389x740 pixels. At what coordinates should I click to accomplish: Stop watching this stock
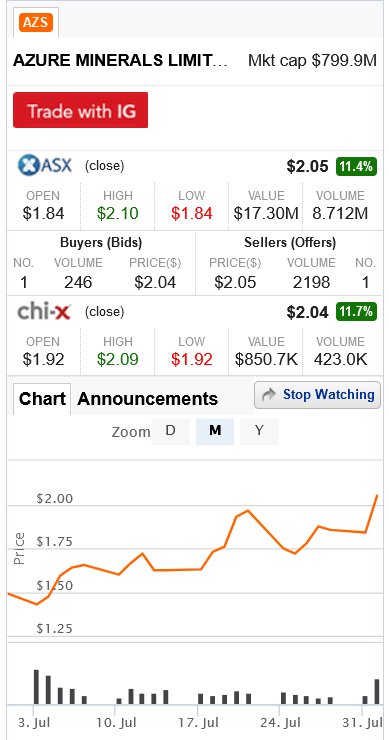pyautogui.click(x=317, y=395)
